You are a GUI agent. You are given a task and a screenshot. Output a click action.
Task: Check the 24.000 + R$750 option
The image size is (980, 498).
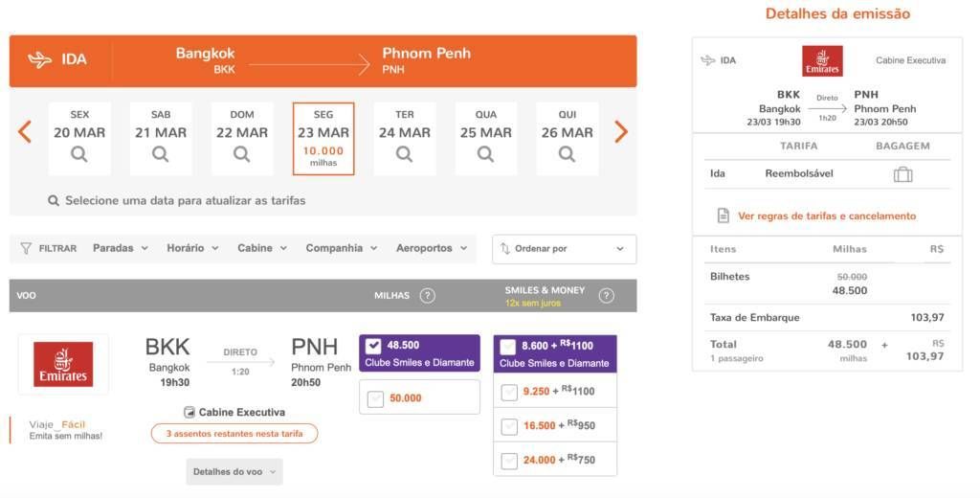(509, 460)
